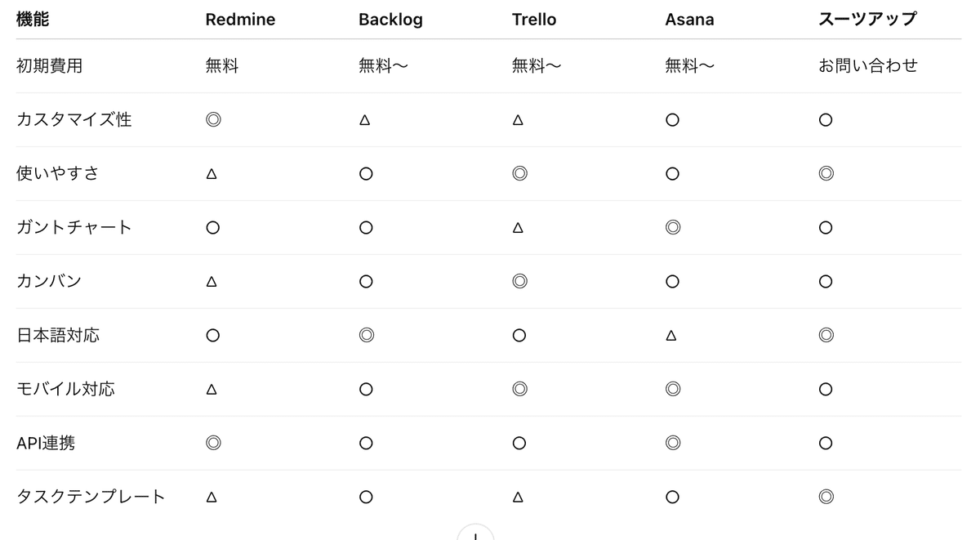Click お問い合わせ in the 初期費用 row
This screenshot has width=980, height=540.
click(x=868, y=66)
